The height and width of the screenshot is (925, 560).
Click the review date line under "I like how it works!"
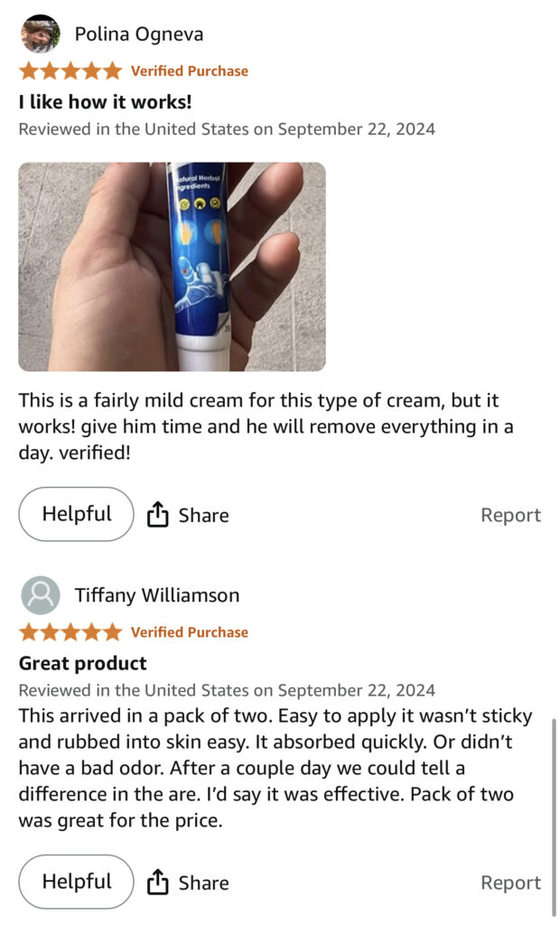click(227, 129)
